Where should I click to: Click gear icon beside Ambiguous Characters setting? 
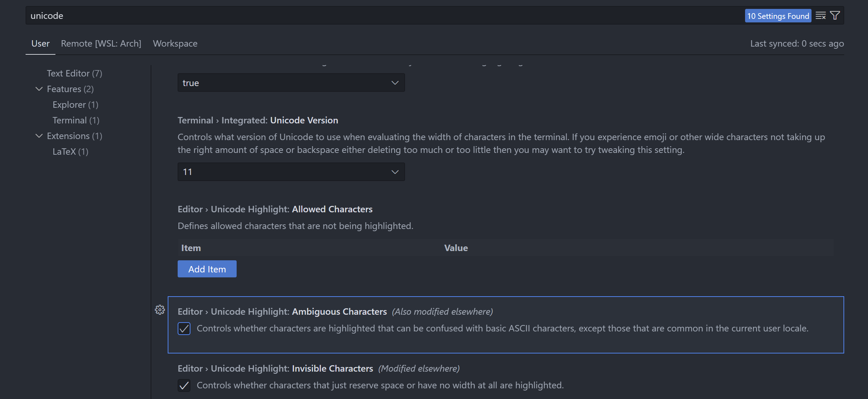[160, 310]
